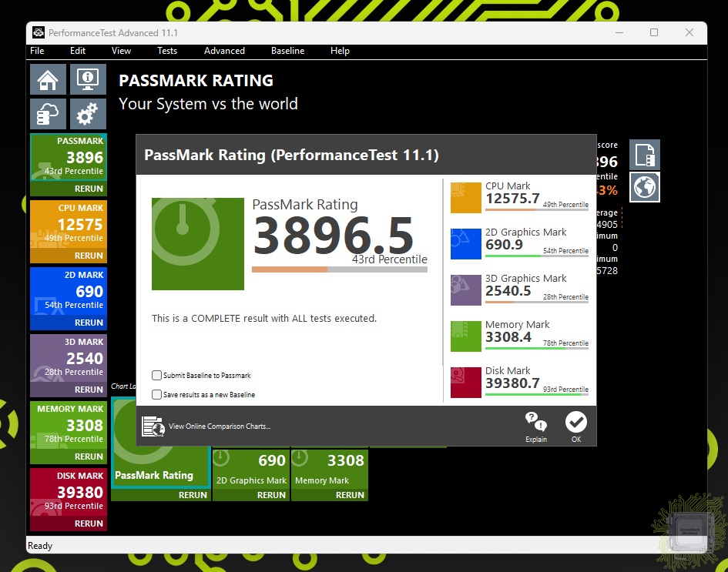
Task: Select the MEMORY MARK 3308 sidebar tile
Action: point(69,426)
